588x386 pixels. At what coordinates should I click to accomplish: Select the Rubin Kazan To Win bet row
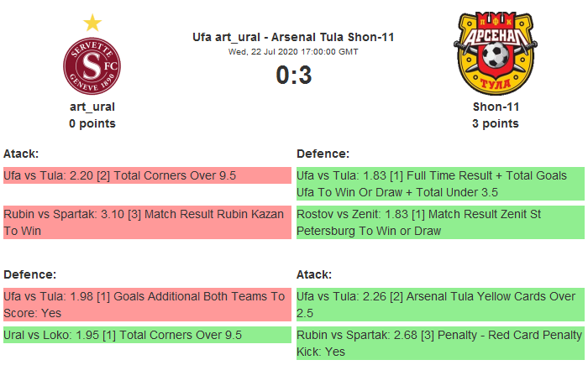[x=147, y=222]
